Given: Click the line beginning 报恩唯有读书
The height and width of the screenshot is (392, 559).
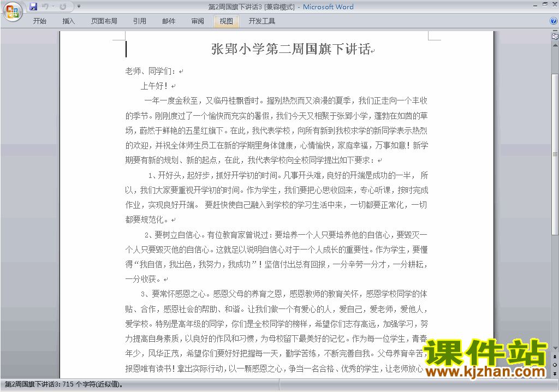Looking at the screenshot, I should point(274,369).
